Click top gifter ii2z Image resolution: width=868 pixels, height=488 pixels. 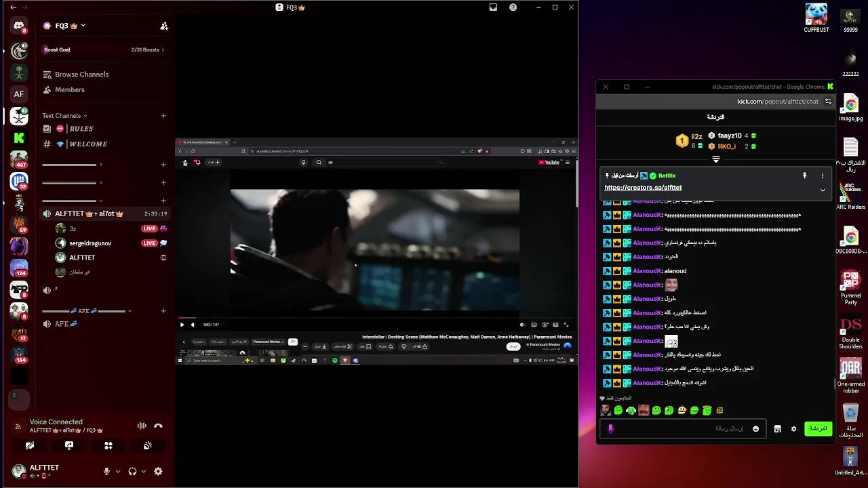pos(696,136)
